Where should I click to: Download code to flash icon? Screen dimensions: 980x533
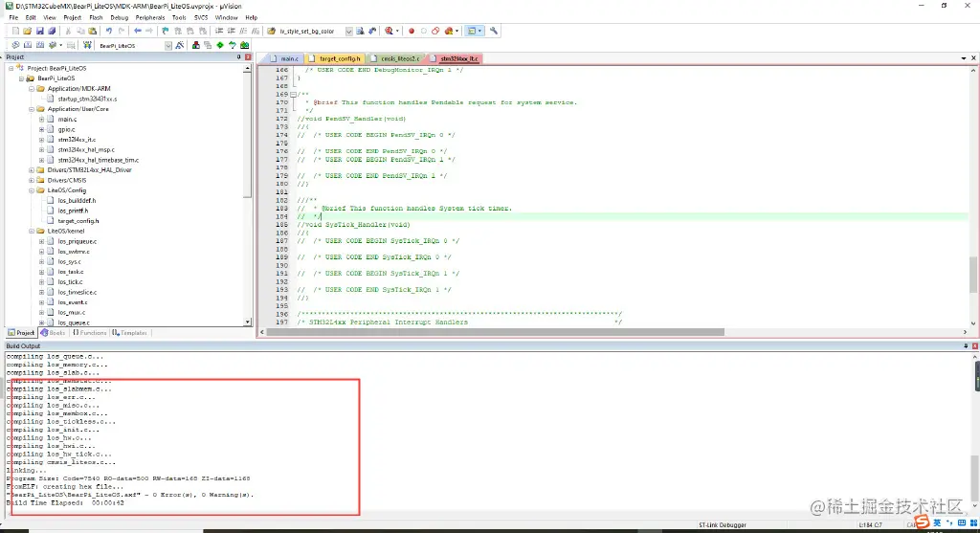(87, 45)
